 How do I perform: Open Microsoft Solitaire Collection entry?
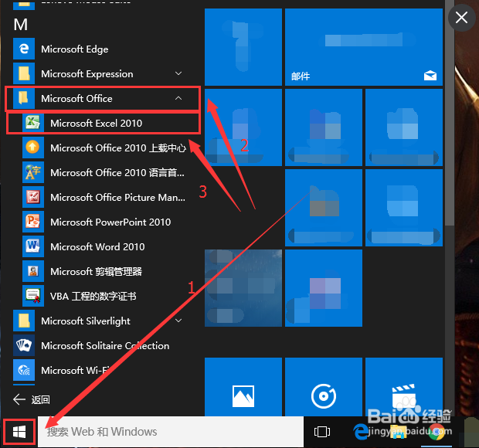[x=104, y=345]
